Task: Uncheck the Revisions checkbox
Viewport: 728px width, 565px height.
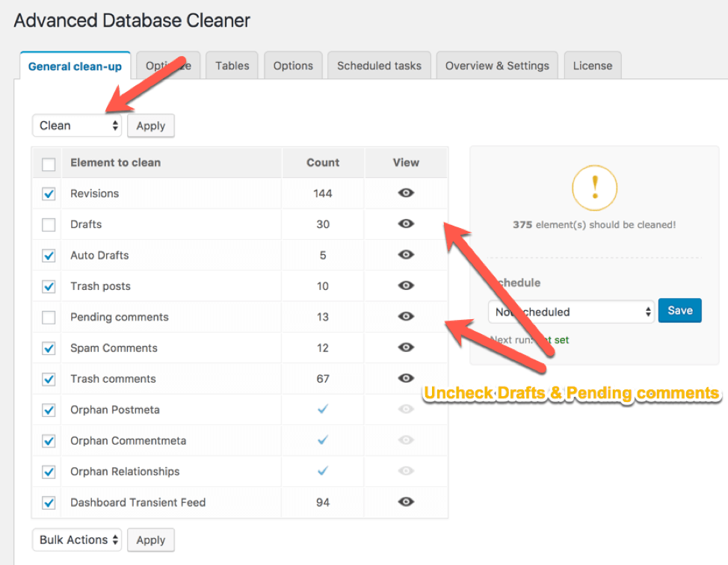Action: point(48,193)
